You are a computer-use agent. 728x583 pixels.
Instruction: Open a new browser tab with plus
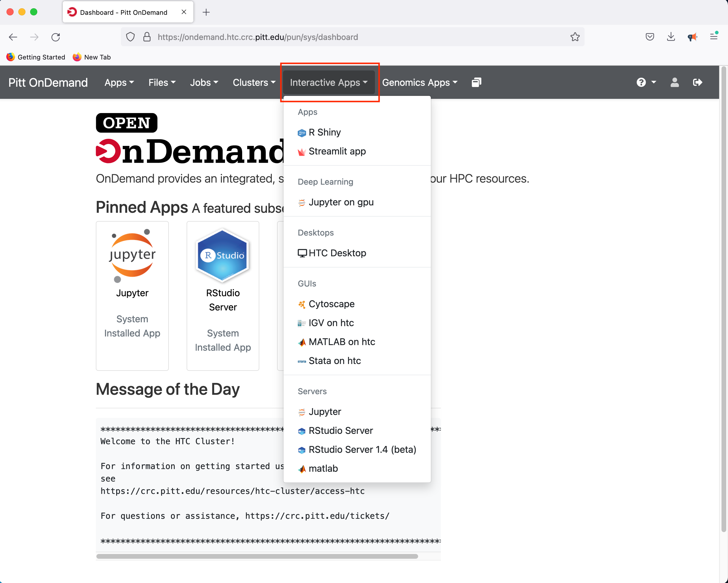(206, 12)
